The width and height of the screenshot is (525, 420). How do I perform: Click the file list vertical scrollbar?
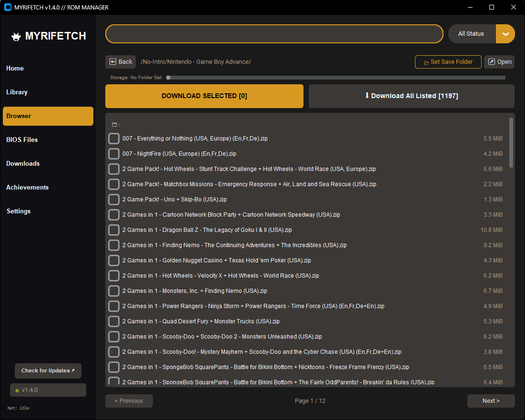point(511,142)
